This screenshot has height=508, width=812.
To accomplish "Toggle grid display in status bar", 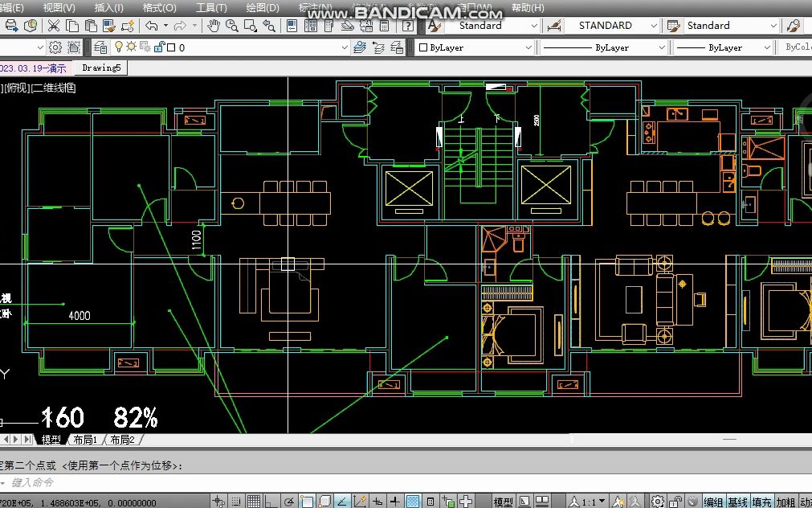I will point(253,502).
